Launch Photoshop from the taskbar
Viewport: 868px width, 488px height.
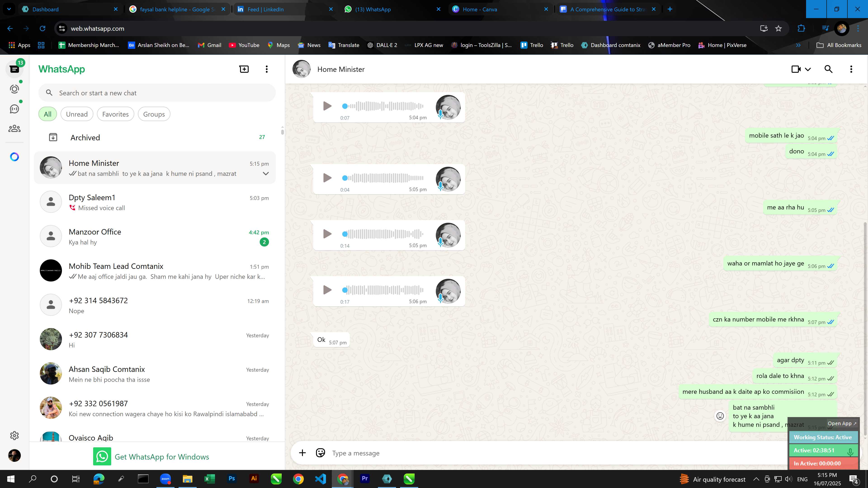coord(231,479)
